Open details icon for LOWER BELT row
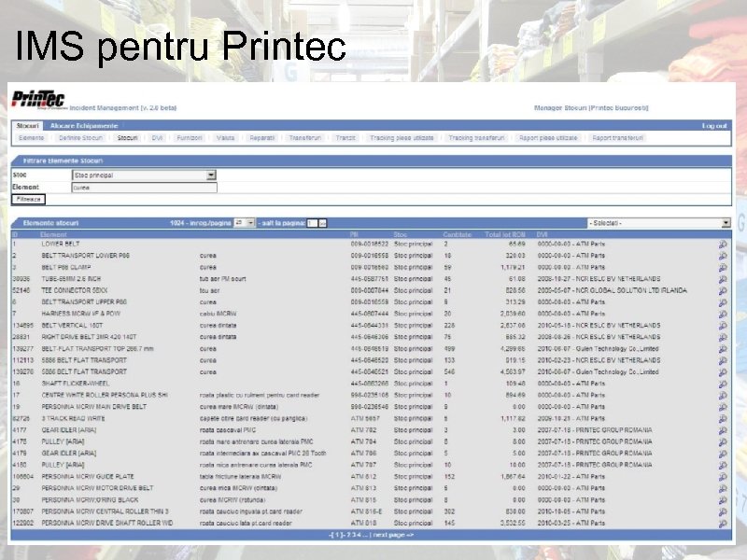 pyautogui.click(x=723, y=245)
